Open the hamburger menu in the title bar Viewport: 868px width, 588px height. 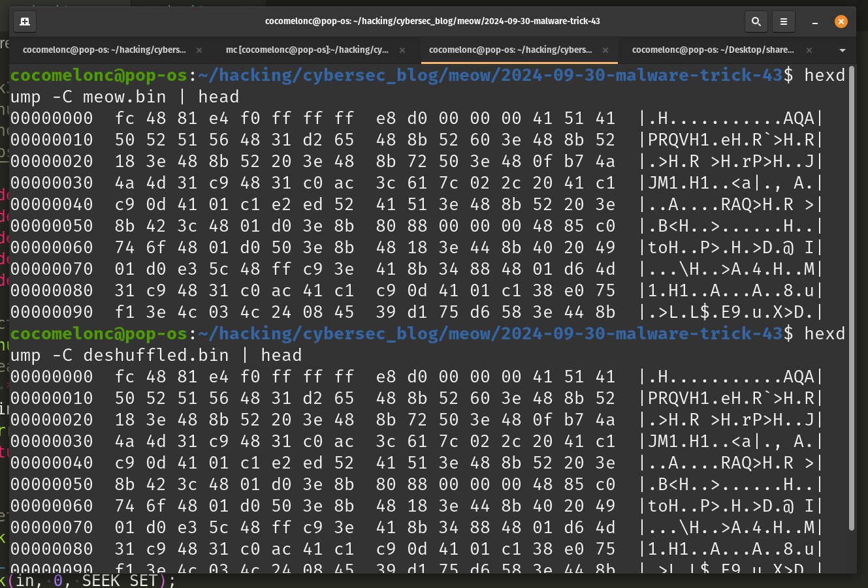(x=784, y=22)
